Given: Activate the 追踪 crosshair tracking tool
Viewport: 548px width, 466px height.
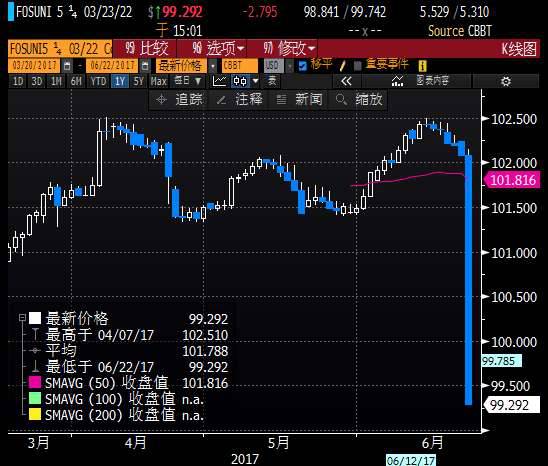Looking at the screenshot, I should [x=179, y=100].
